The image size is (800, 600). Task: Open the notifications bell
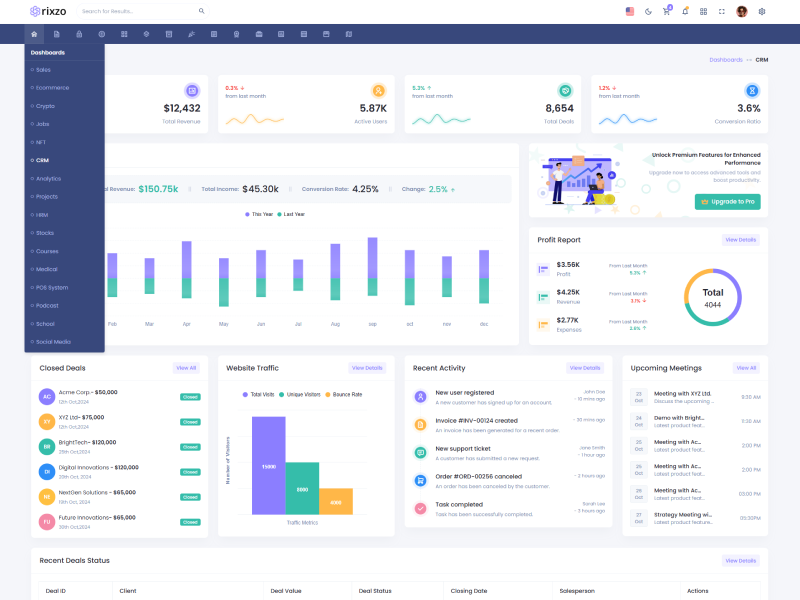685,11
